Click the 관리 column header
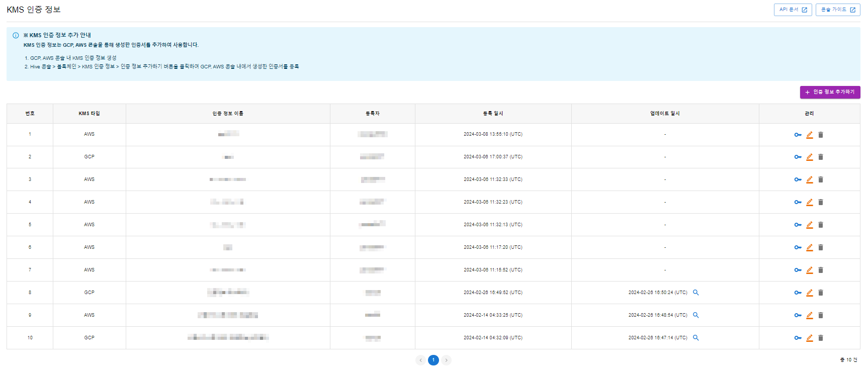 809,114
